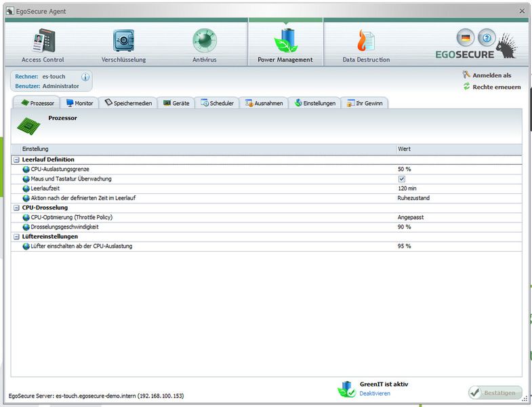Viewport: 532px width, 407px height.
Task: Click the 120 min Leerlaufzeit value
Action: point(407,189)
